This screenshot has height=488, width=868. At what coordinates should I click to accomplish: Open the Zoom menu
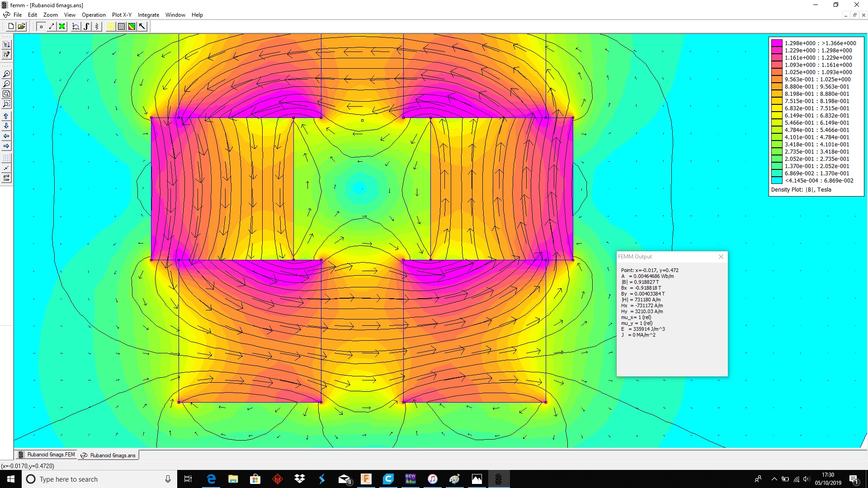[50, 15]
